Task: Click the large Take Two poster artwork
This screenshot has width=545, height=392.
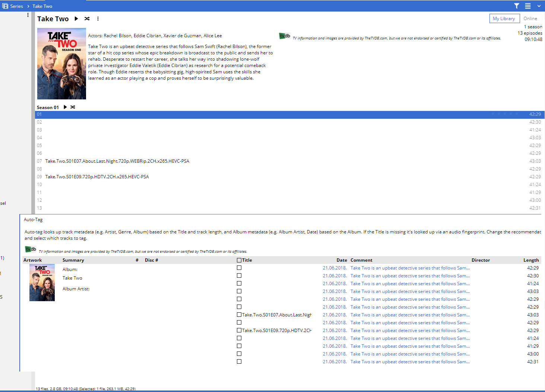Action: coord(61,64)
